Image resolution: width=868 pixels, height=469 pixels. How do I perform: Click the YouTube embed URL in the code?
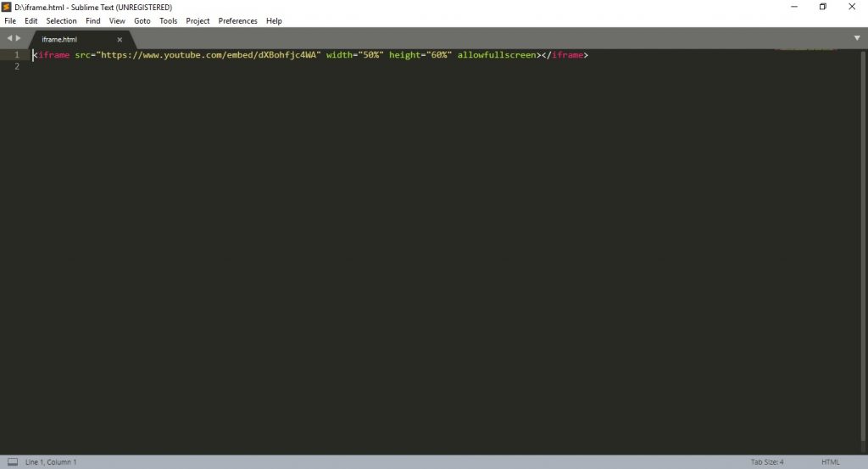(x=209, y=55)
